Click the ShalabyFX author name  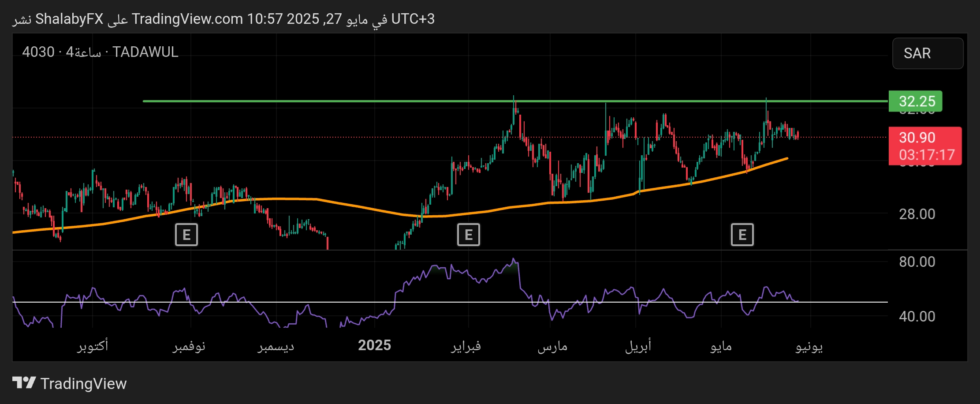click(69, 19)
